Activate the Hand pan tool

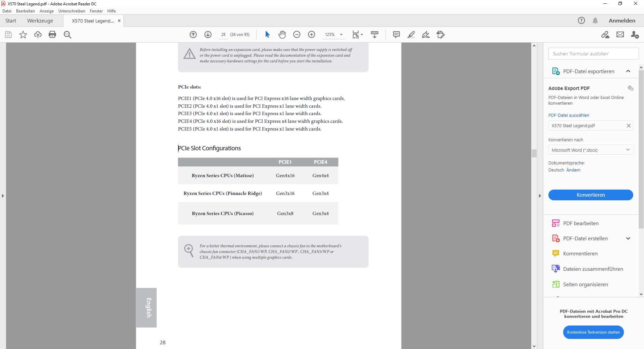(282, 35)
